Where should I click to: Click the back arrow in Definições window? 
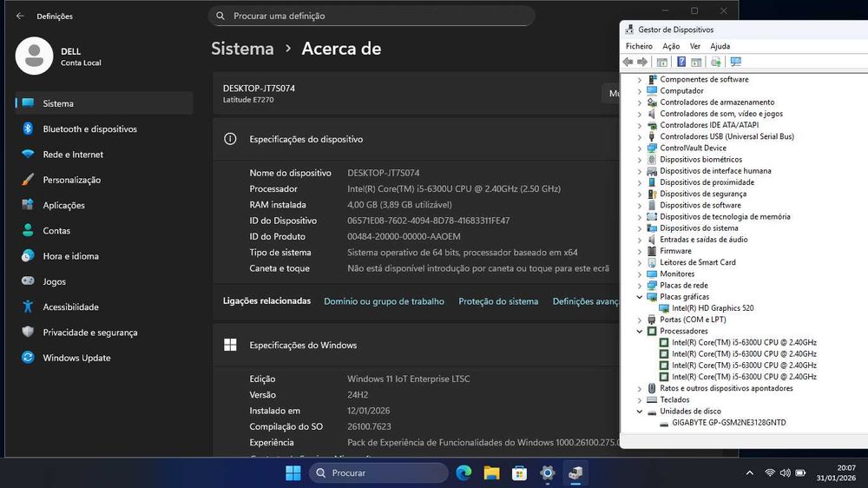coord(21,16)
